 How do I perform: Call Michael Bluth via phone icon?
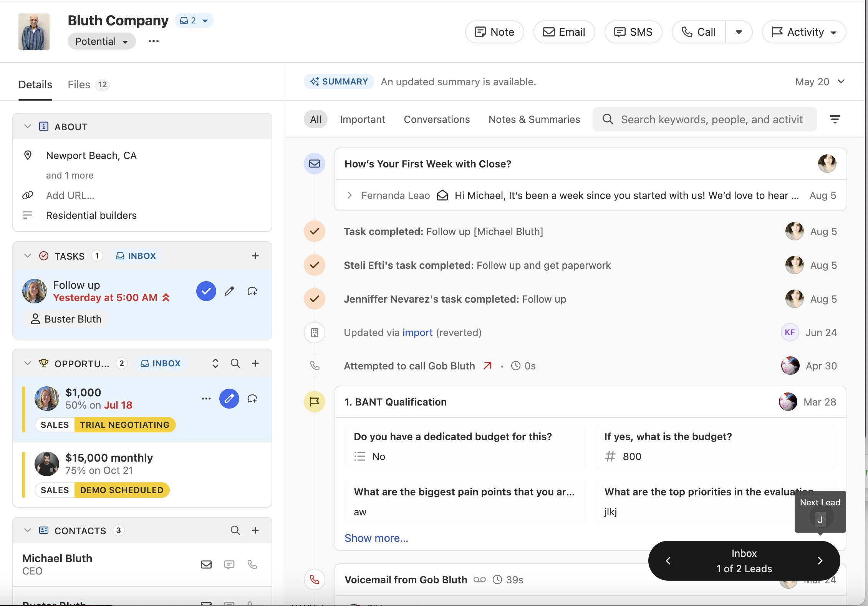[252, 564]
